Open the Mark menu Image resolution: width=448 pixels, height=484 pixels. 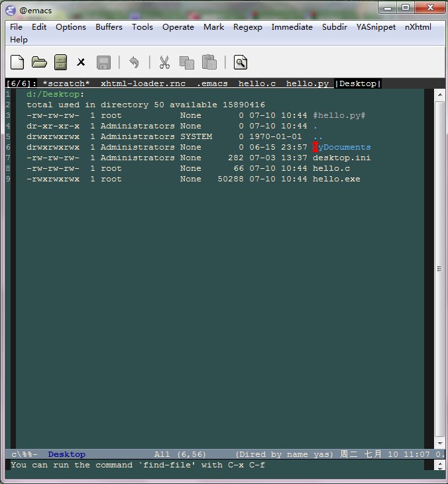213,27
